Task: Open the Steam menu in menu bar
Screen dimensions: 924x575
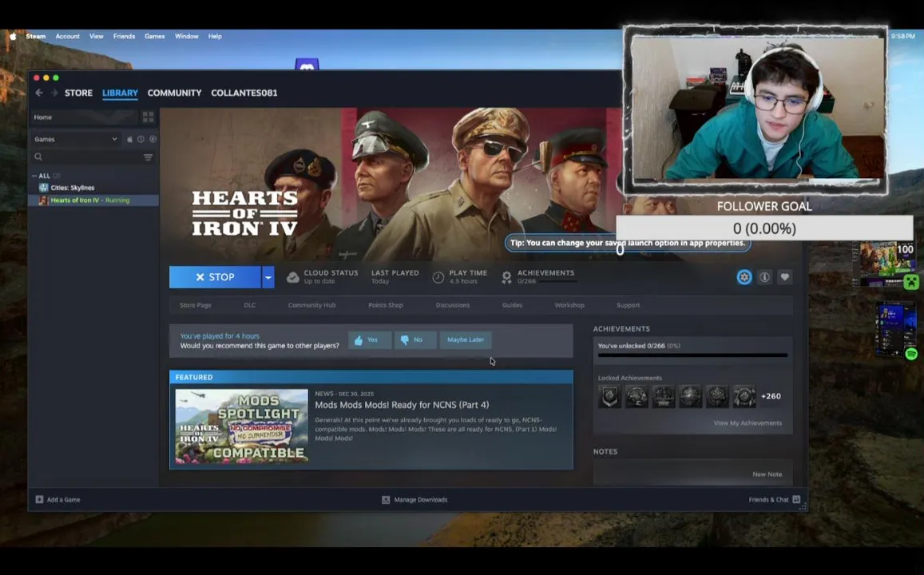Action: [35, 36]
